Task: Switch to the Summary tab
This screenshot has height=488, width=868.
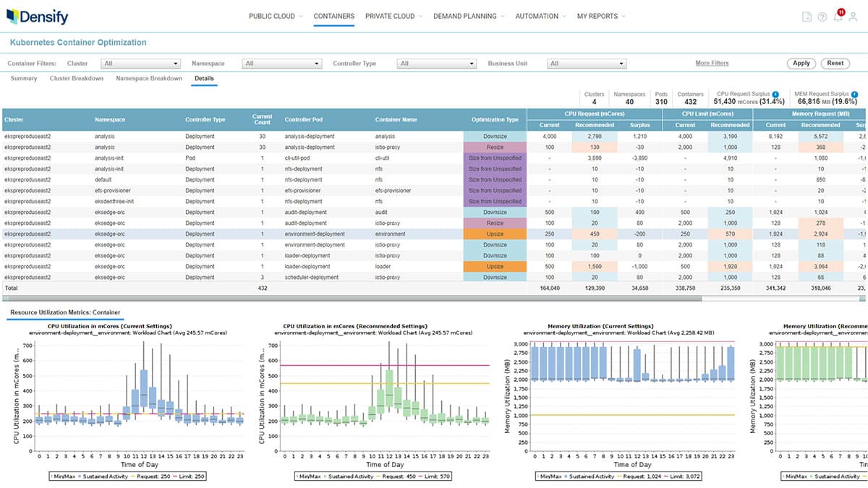Action: point(24,78)
